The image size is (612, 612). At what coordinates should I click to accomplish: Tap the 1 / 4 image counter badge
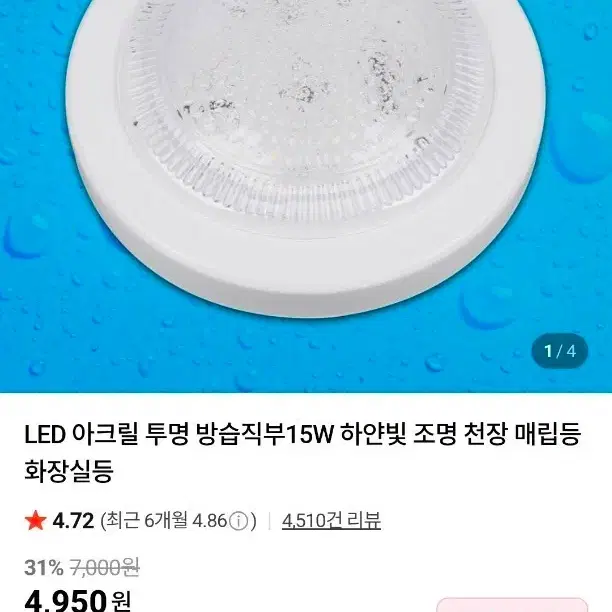tap(560, 351)
